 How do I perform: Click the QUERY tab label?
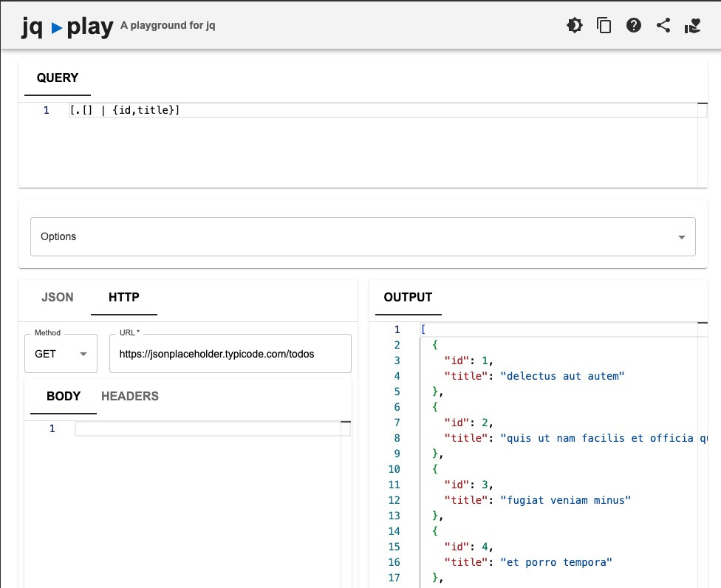click(x=58, y=78)
